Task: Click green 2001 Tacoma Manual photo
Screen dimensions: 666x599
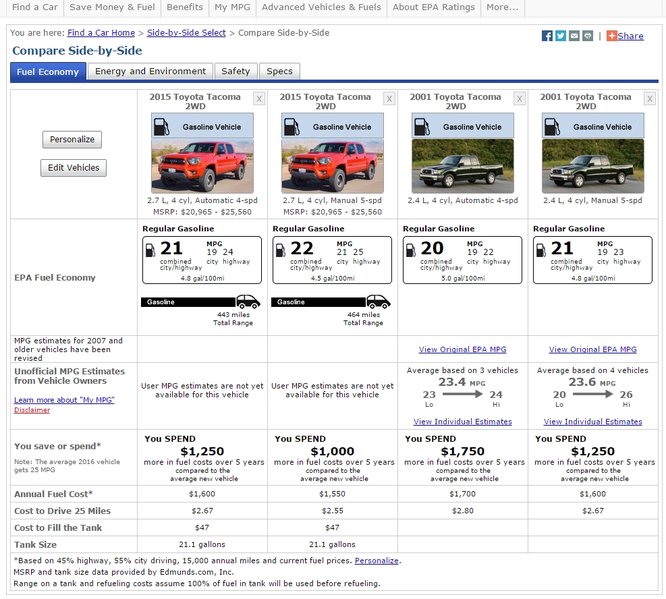Action: tap(593, 166)
